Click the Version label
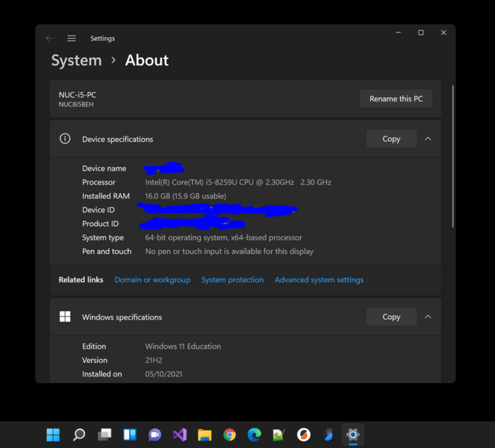 coord(95,360)
